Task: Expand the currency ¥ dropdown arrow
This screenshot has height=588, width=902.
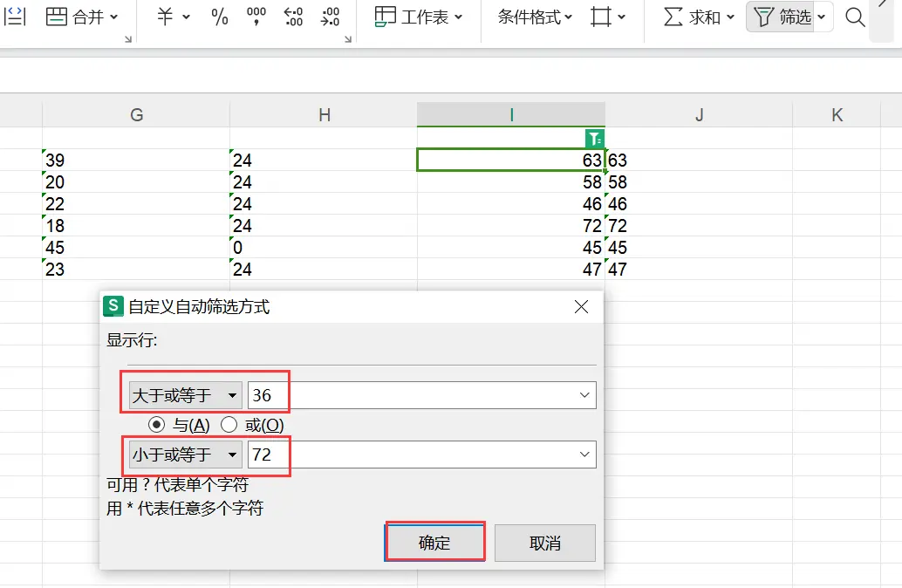Action: pos(187,17)
